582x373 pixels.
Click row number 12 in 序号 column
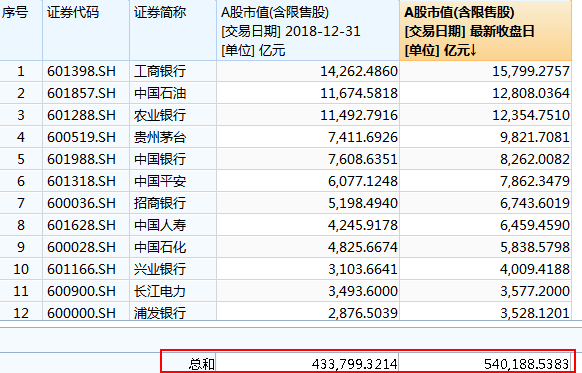(21, 313)
